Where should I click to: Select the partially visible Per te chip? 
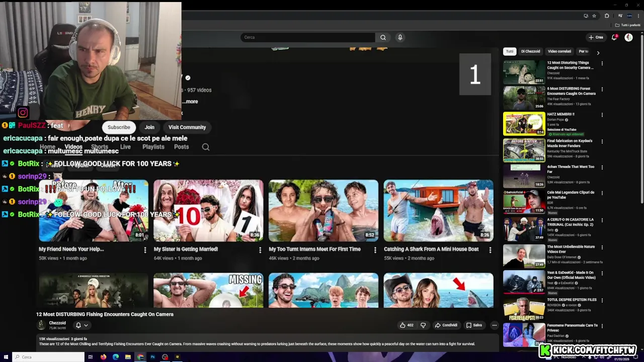584,51
